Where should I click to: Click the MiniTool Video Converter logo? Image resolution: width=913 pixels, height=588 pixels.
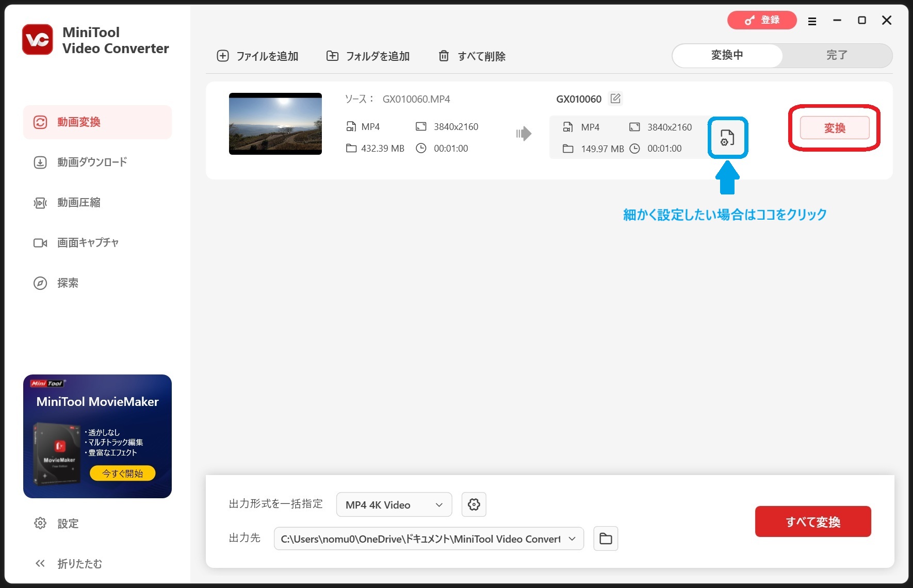click(x=38, y=40)
